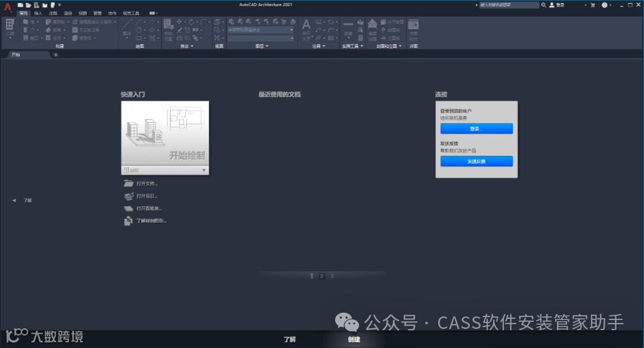The image size is (644, 348).
Task: Click the 开始绘制 start drawing thumbnail
Action: [x=165, y=133]
